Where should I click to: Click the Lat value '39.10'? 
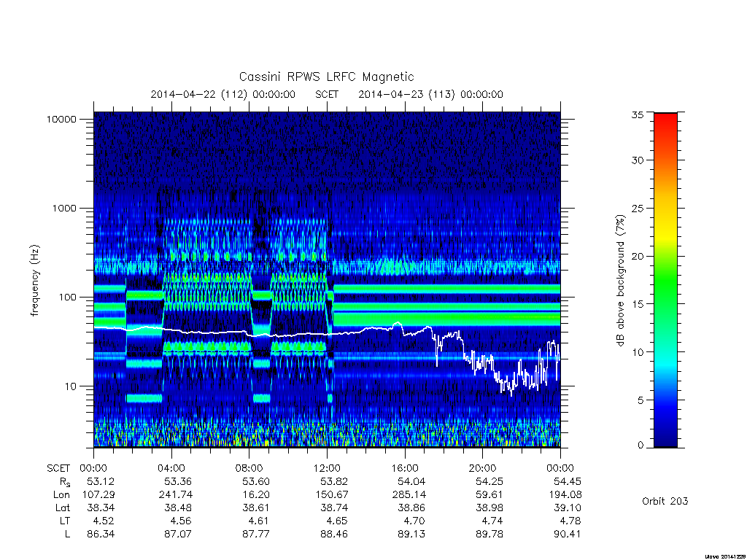(x=568, y=507)
